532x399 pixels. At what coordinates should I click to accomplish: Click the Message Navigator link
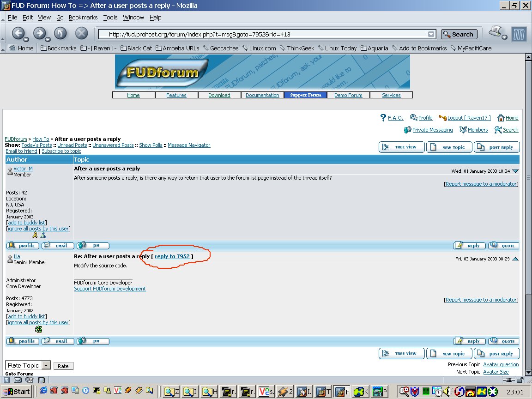[x=189, y=145]
